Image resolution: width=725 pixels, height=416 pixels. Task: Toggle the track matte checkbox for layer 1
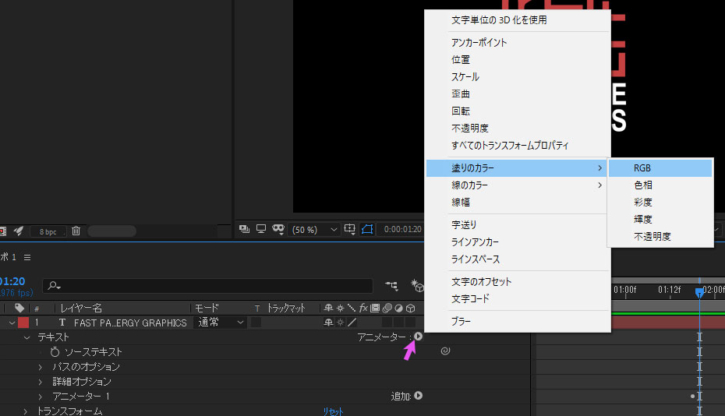256,323
